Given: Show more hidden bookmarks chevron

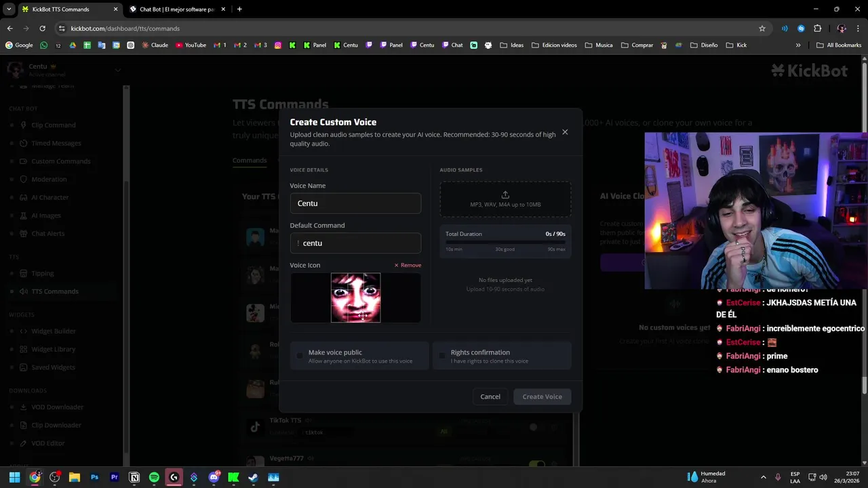Looking at the screenshot, I should [798, 45].
